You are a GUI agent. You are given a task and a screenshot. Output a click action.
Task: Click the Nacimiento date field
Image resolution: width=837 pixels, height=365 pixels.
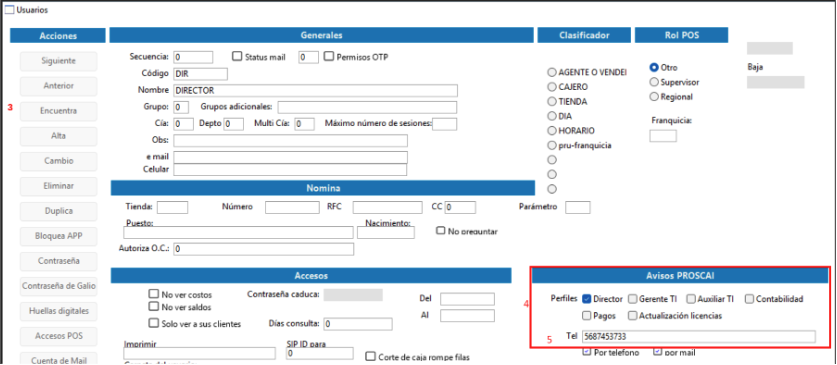pos(386,232)
